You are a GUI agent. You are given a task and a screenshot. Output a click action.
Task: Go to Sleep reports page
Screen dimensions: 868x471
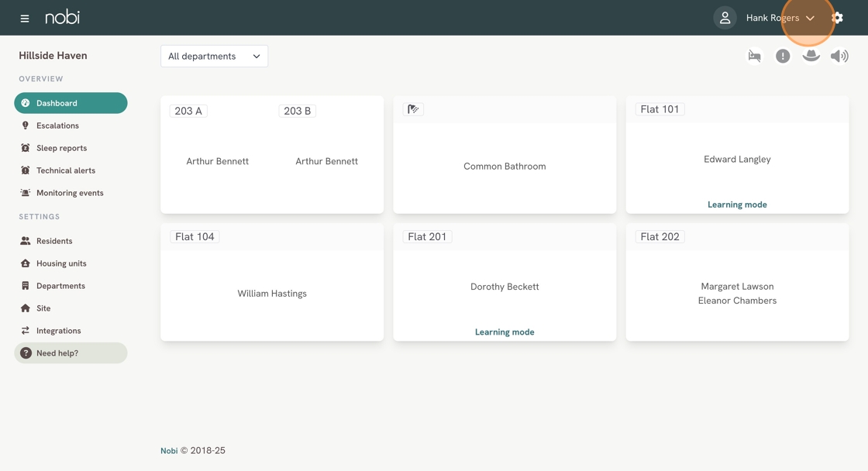point(61,148)
